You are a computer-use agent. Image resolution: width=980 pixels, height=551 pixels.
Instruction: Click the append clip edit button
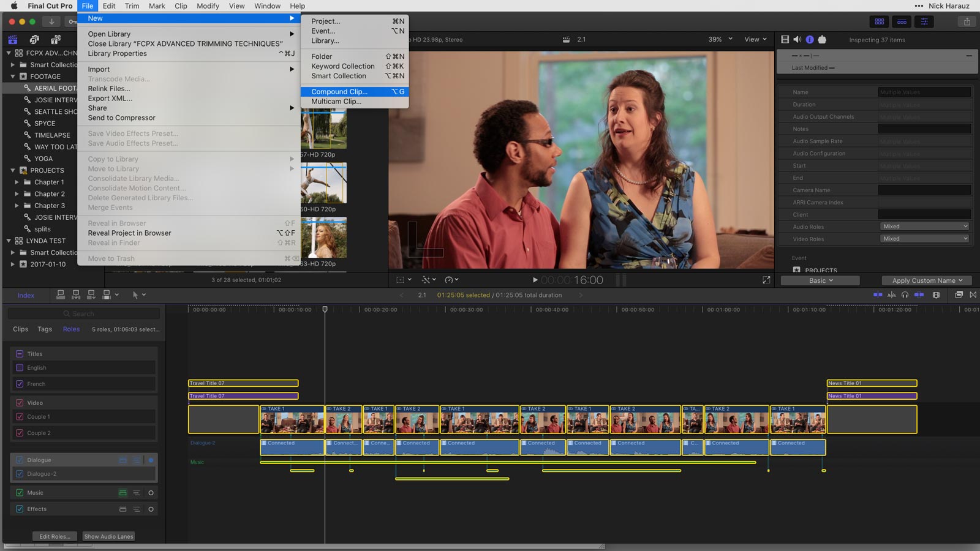tap(91, 294)
